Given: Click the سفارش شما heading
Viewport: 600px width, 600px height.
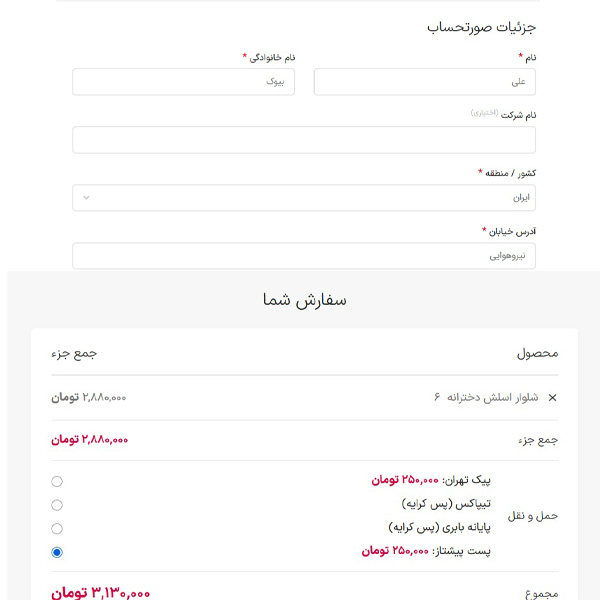Looking at the screenshot, I should tap(304, 299).
